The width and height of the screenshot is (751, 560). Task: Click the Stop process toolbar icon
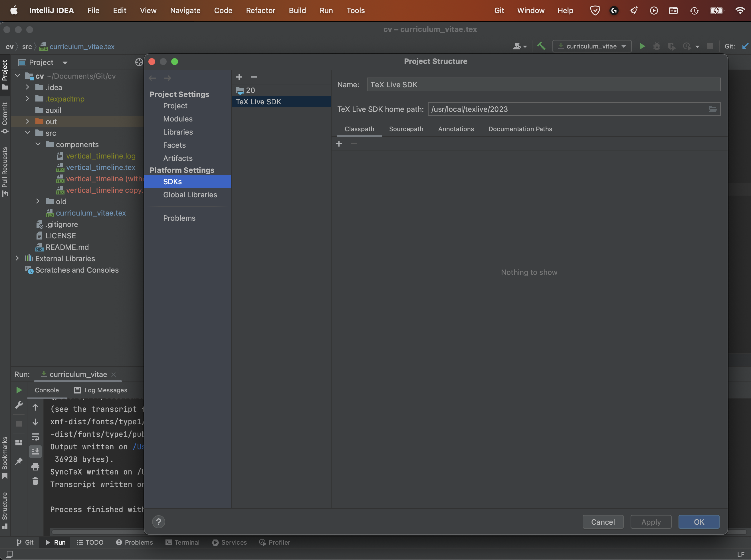point(710,46)
